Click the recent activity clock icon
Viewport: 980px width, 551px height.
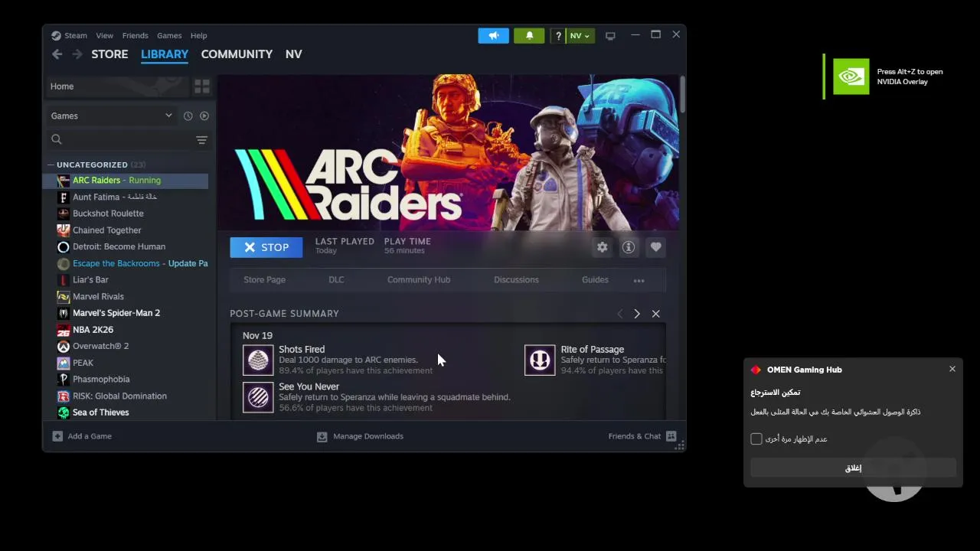[x=188, y=116]
